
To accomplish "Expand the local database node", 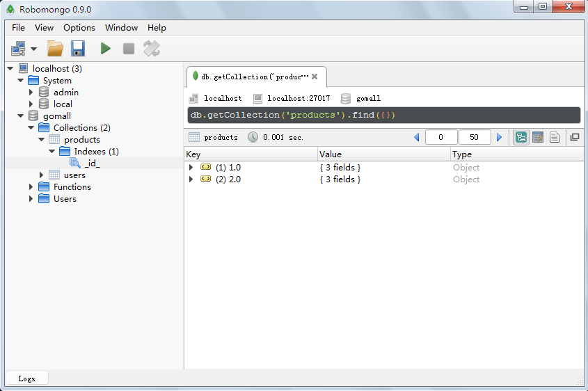I will coord(31,104).
